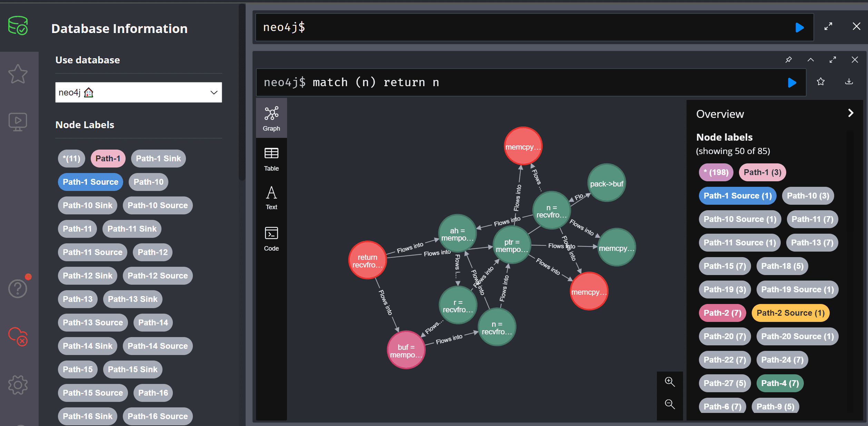Switch to Text view
This screenshot has width=868, height=426.
click(271, 198)
